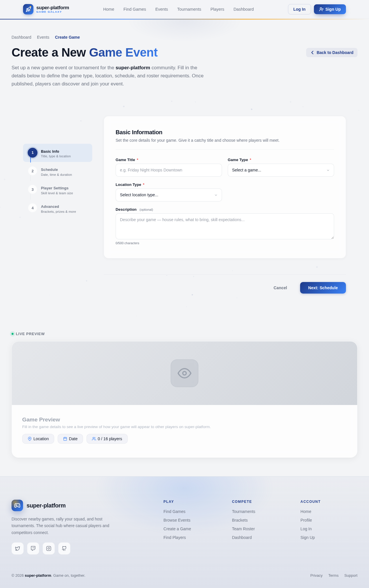
Task: Click the step 4 circle indicator
Action: coord(33,208)
